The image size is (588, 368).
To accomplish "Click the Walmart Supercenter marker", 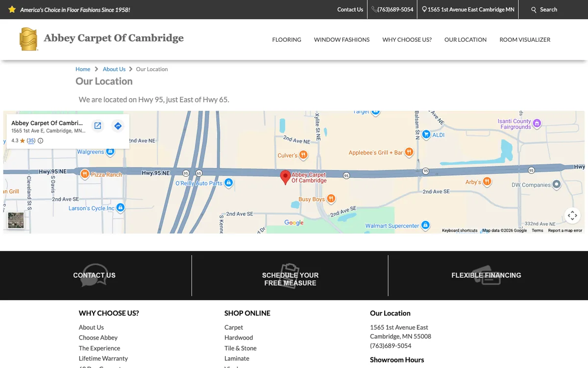I will click(x=425, y=225).
